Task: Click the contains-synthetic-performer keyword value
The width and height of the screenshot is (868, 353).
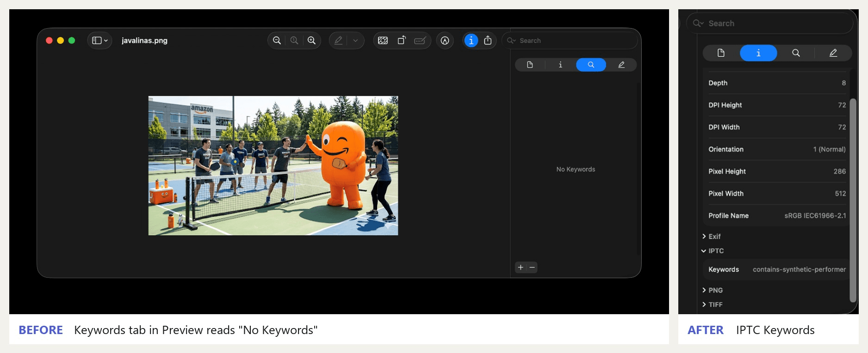Action: coord(799,269)
